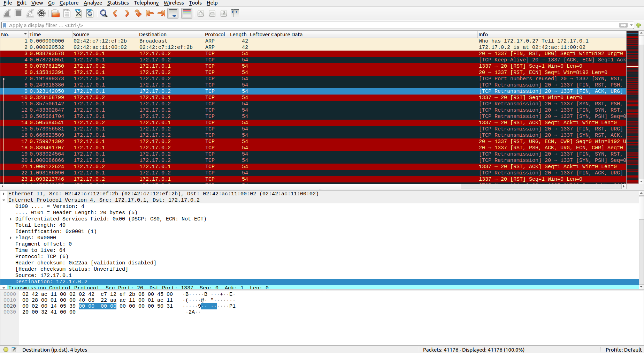Focus the display filter input field
Screen dimensions: 644x353
tap(313, 25)
